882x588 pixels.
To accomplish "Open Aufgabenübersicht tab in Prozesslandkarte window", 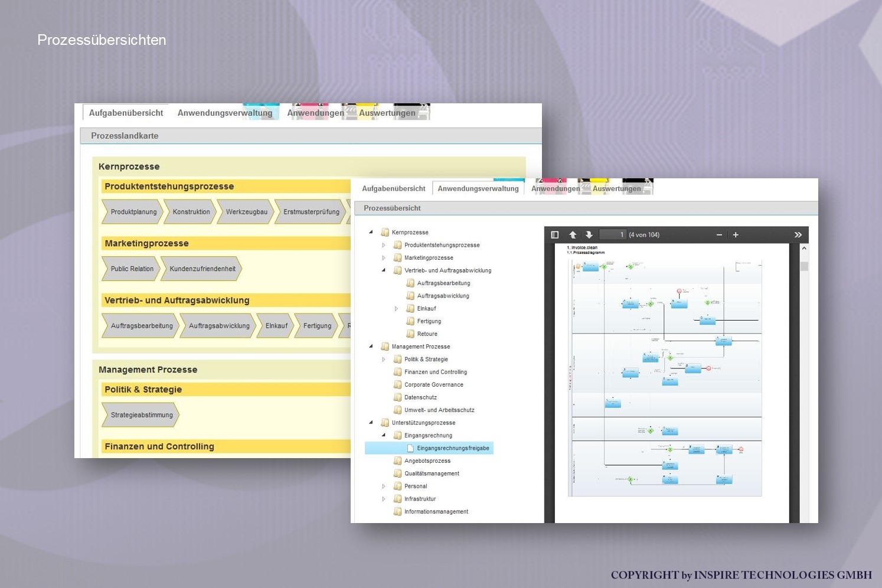I will click(x=126, y=113).
